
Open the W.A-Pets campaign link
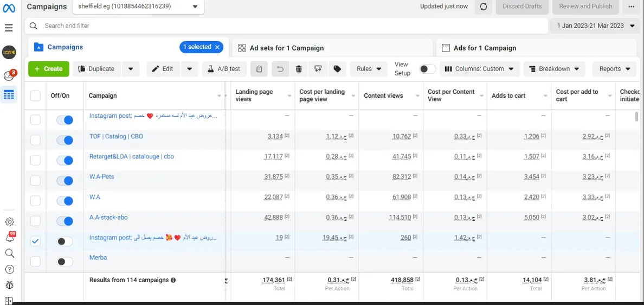(102, 177)
